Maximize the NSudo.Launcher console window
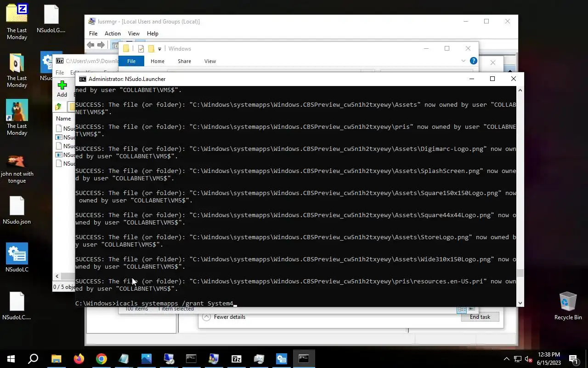The width and height of the screenshot is (588, 368). 492,79
